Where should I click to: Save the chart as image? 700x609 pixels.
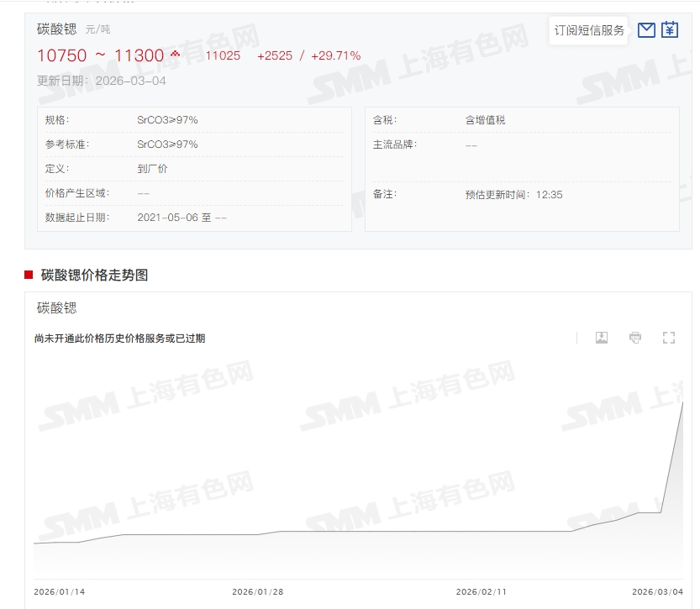pyautogui.click(x=602, y=338)
